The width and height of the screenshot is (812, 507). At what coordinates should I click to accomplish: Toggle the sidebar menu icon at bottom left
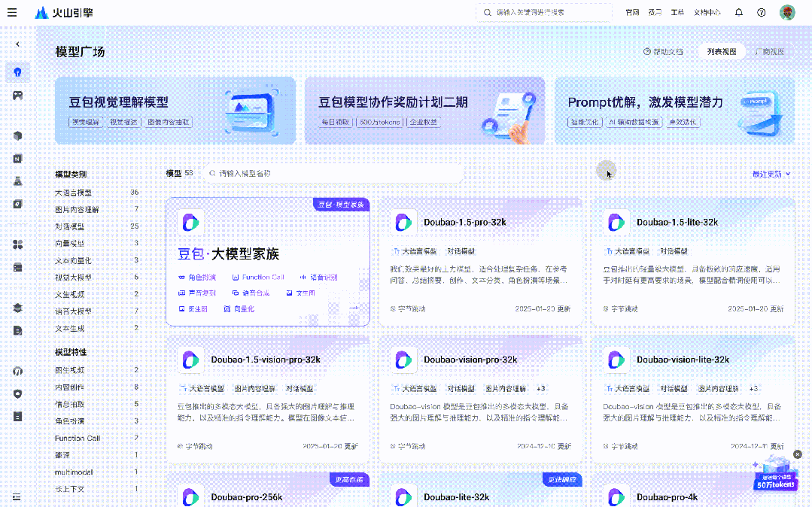[17, 496]
